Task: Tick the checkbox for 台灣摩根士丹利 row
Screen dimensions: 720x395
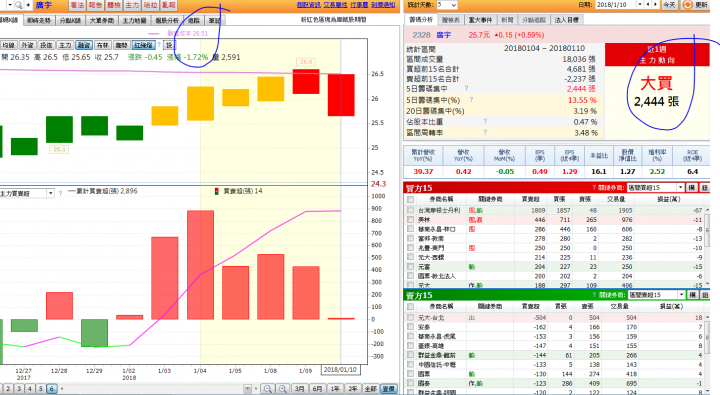Action: (x=411, y=210)
